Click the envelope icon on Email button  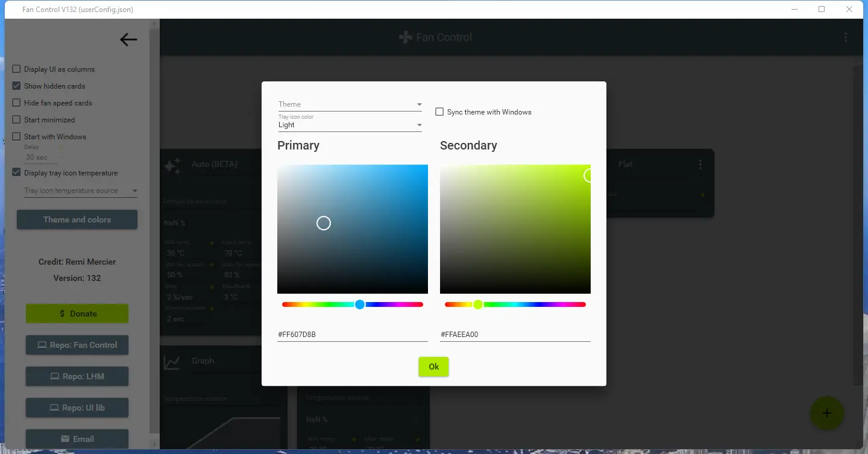(x=66, y=439)
